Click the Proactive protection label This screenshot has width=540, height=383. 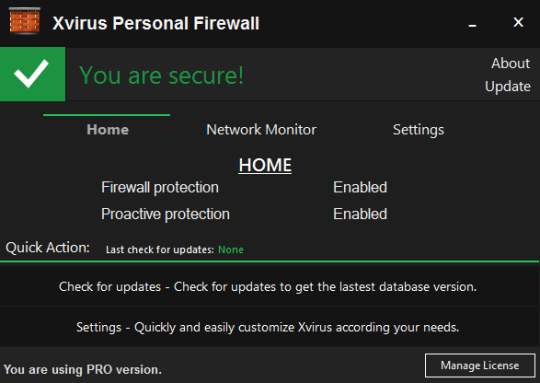[165, 214]
